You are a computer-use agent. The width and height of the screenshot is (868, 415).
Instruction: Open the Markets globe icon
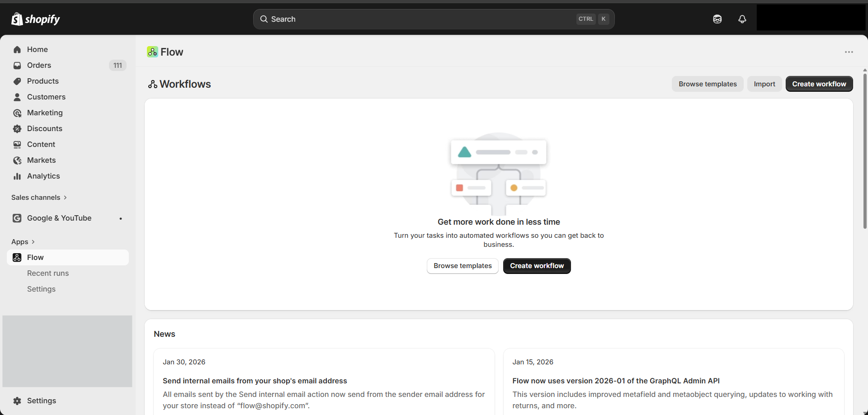(x=17, y=160)
